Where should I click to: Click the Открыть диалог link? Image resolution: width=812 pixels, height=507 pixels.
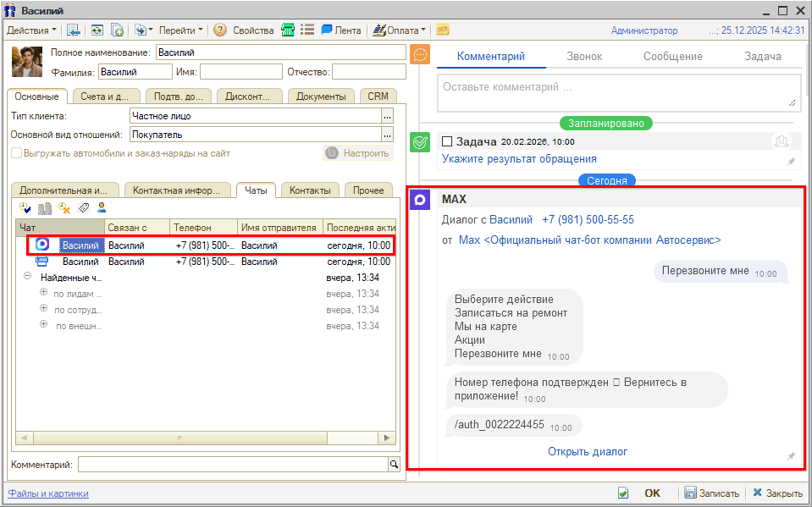click(x=588, y=451)
